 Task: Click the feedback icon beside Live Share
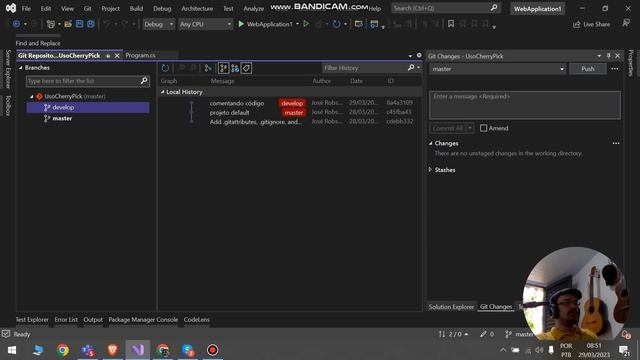coord(626,24)
